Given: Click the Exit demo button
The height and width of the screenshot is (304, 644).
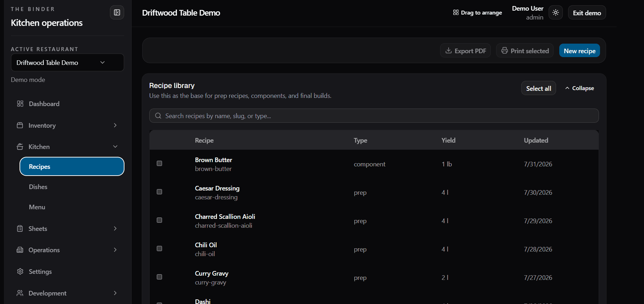Looking at the screenshot, I should [587, 13].
